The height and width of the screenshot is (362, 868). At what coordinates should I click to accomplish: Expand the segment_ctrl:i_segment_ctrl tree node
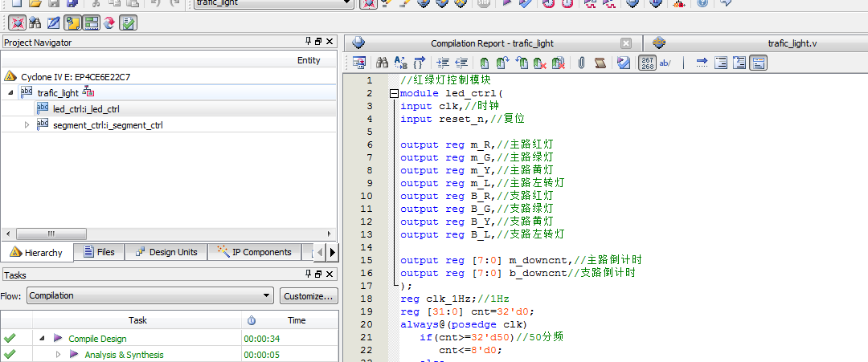coord(27,125)
